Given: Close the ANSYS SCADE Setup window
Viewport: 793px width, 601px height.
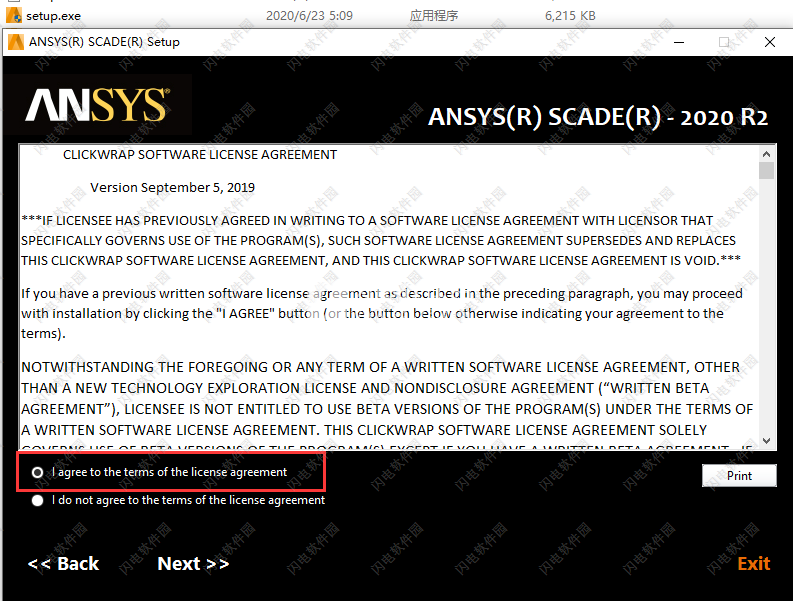Looking at the screenshot, I should click(770, 42).
